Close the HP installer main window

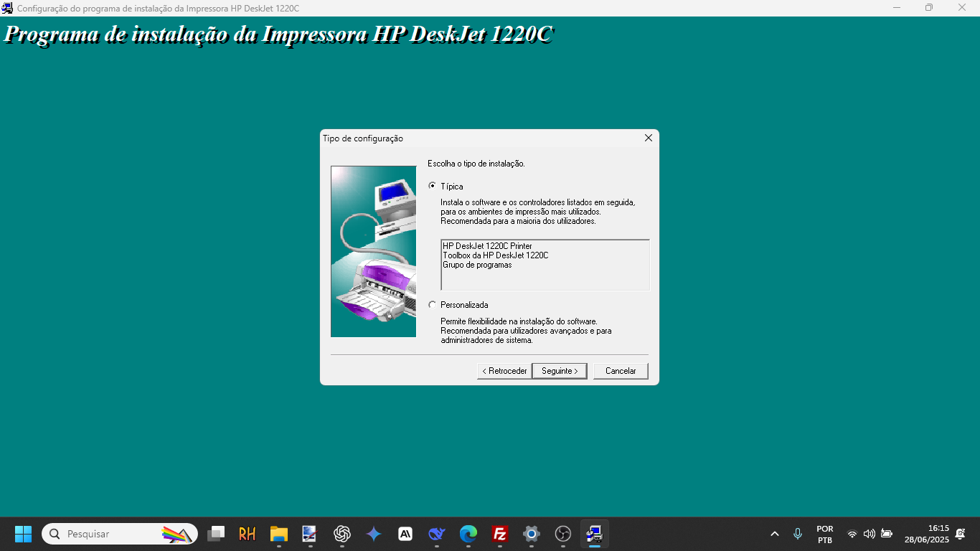coord(962,8)
